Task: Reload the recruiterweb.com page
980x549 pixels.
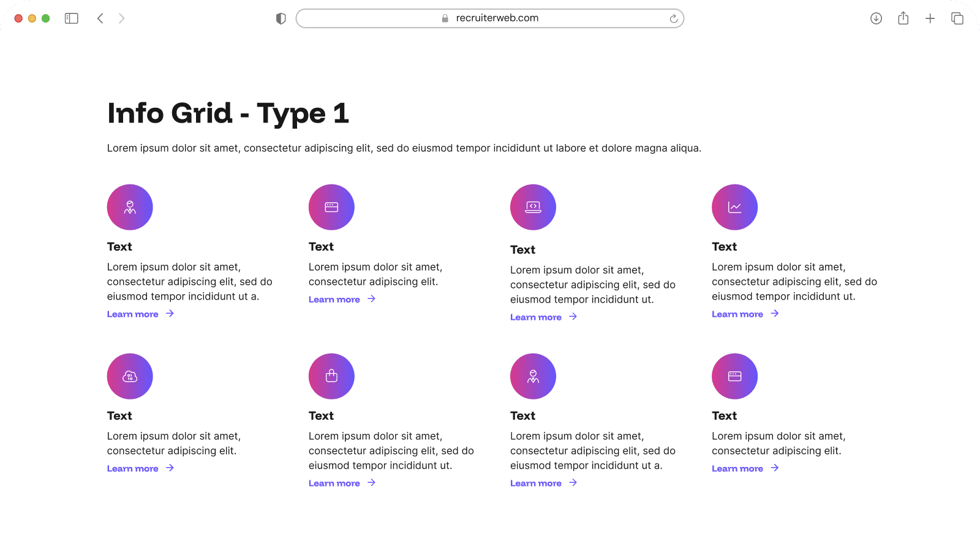Action: coord(673,18)
